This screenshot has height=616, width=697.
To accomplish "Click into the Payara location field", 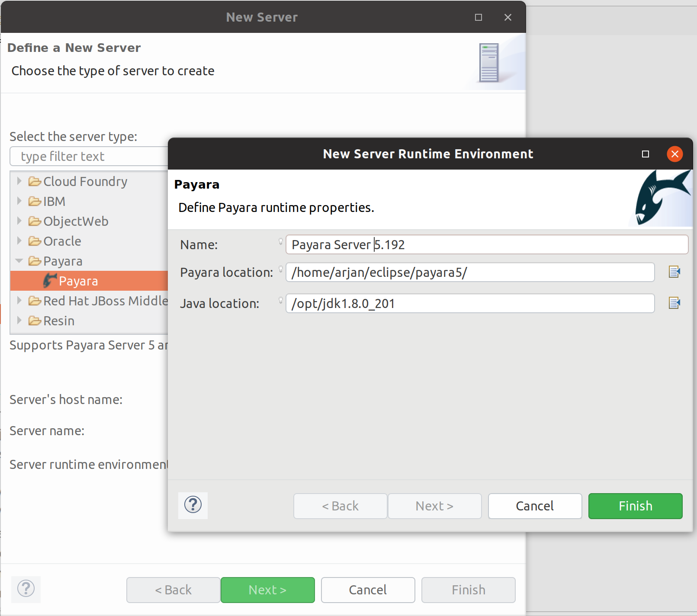I will (470, 273).
